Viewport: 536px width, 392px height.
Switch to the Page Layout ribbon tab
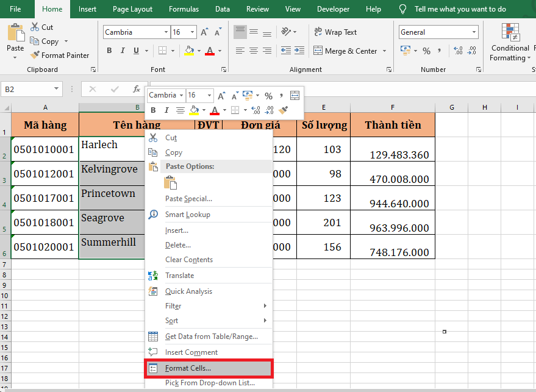(132, 9)
